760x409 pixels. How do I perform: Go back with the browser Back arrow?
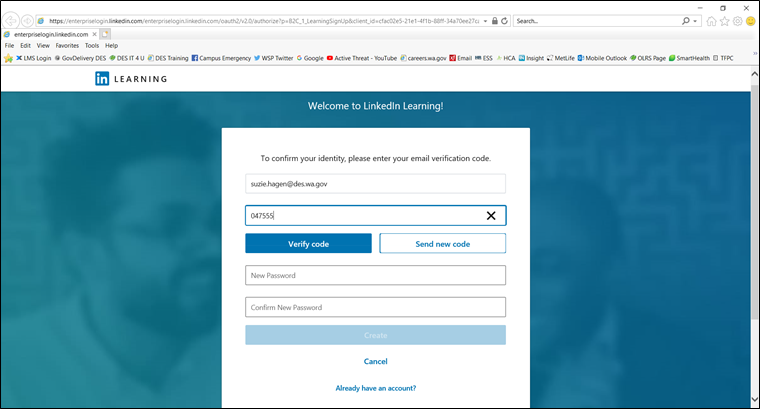(10, 21)
